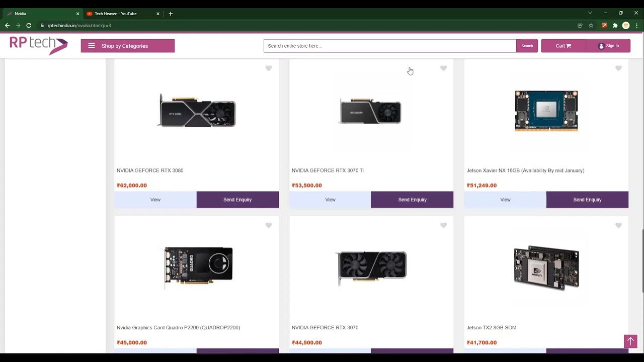Image resolution: width=644 pixels, height=362 pixels.
Task: Click the ₹41,700.00 price
Action: pyautogui.click(x=481, y=343)
